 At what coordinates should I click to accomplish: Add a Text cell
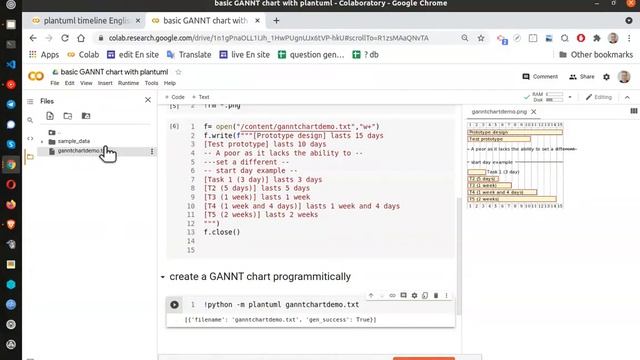(200, 97)
